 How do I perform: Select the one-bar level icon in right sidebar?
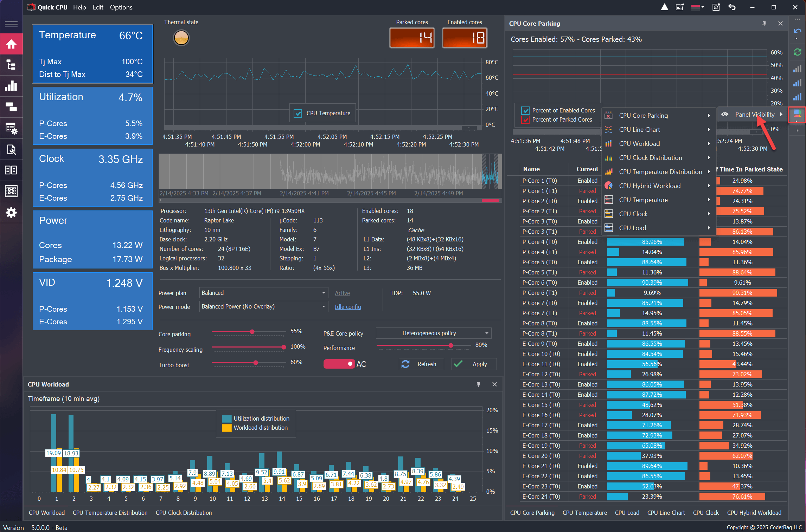point(798,69)
